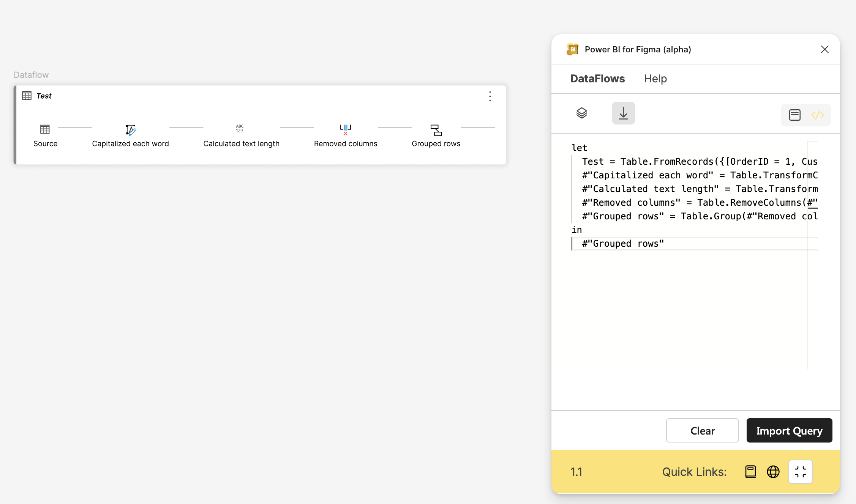Select the Grouped rows step icon

(436, 130)
